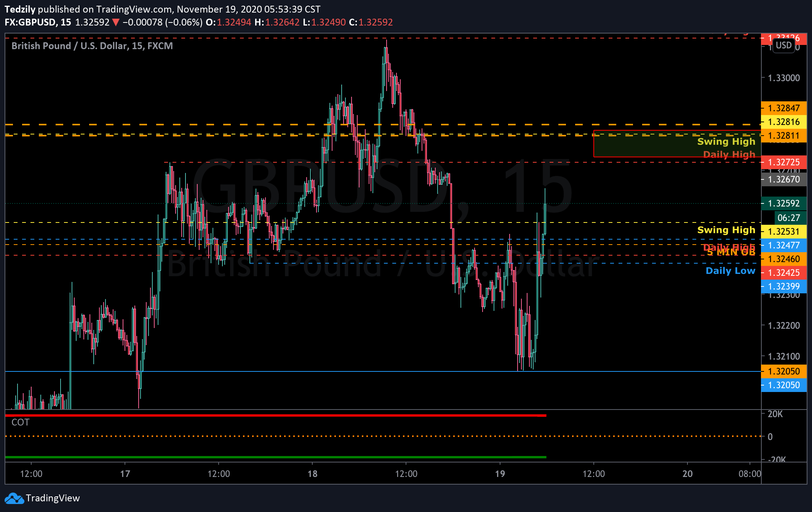Click the red down-triangle change indicator
The width and height of the screenshot is (812, 512).
(x=116, y=22)
